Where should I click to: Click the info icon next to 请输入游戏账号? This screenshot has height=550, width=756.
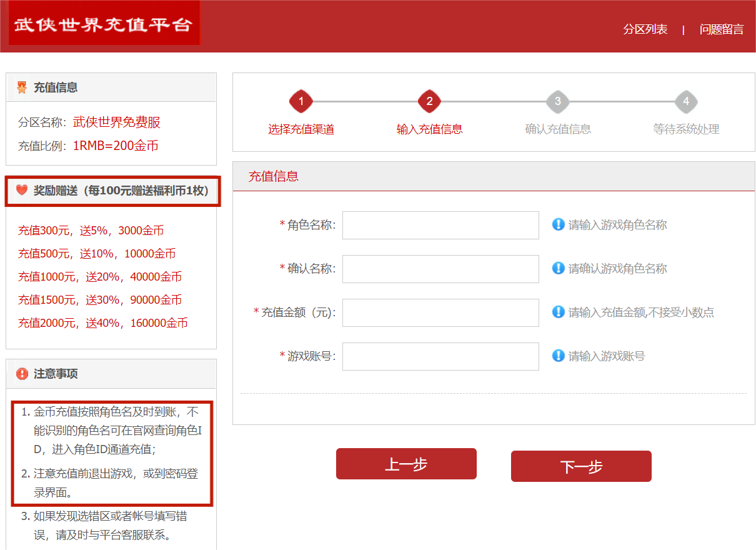pos(558,356)
